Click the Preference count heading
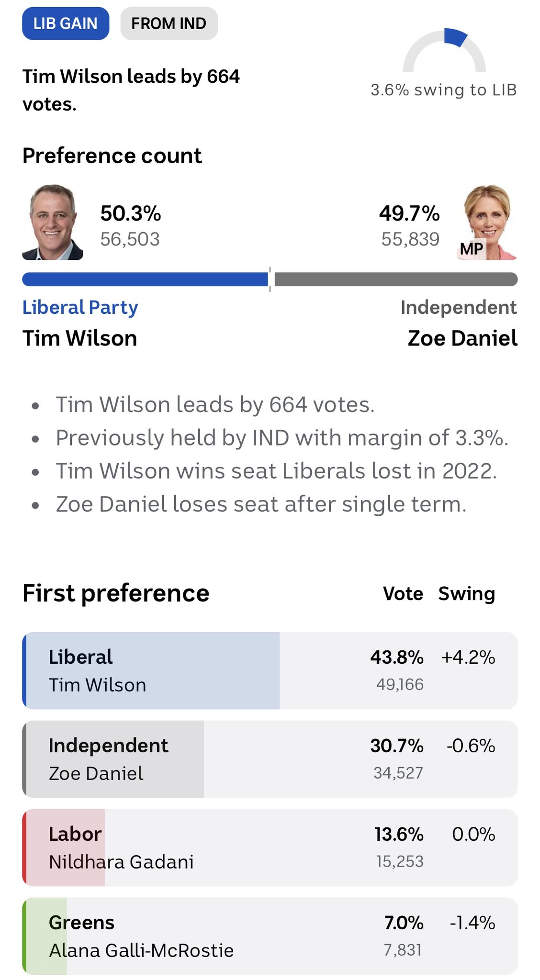The width and height of the screenshot is (540, 980). pos(112,156)
